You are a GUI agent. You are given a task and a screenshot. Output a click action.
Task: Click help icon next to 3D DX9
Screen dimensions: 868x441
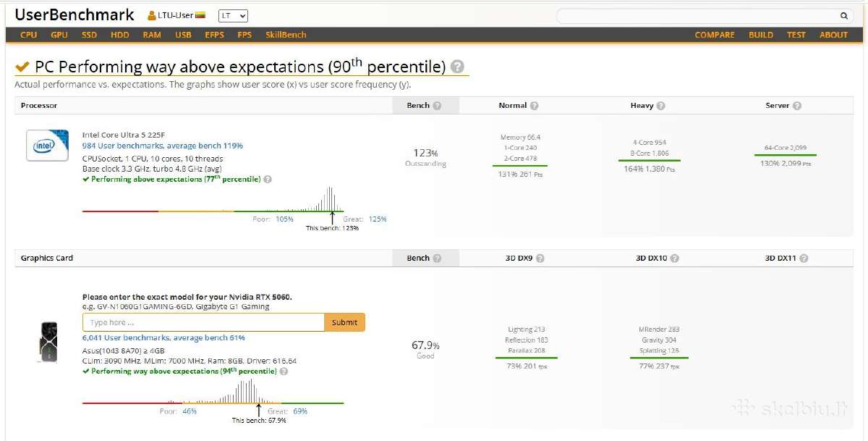[540, 259]
